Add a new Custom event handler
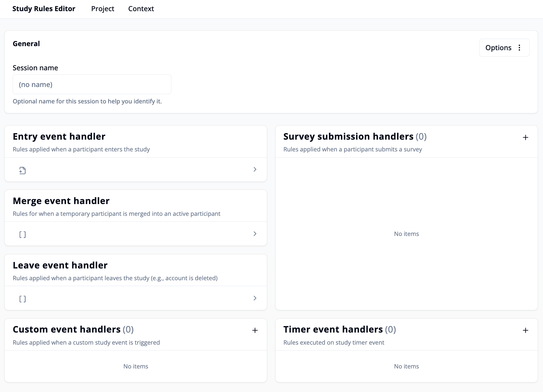 (x=255, y=330)
